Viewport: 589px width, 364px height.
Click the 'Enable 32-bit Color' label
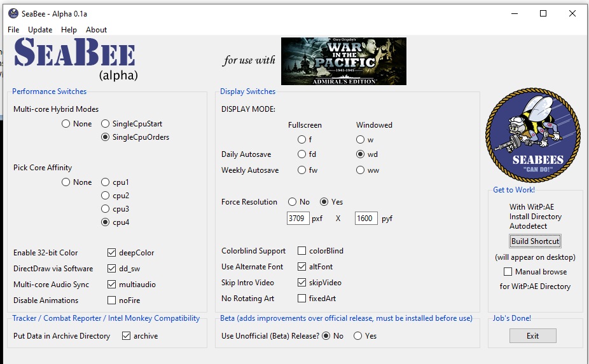(45, 253)
